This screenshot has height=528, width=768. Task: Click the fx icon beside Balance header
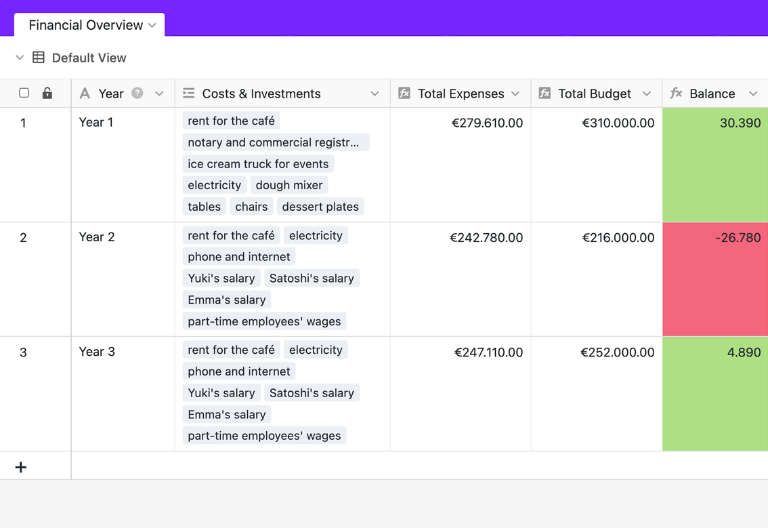tap(676, 93)
